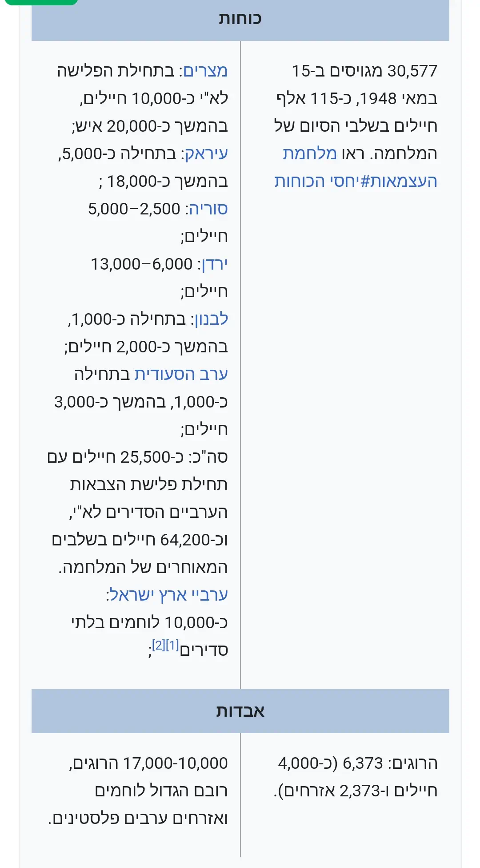Image resolution: width=480 pixels, height=868 pixels.
Task: Click the סה"כ 25,500 total line
Action: click(x=137, y=457)
